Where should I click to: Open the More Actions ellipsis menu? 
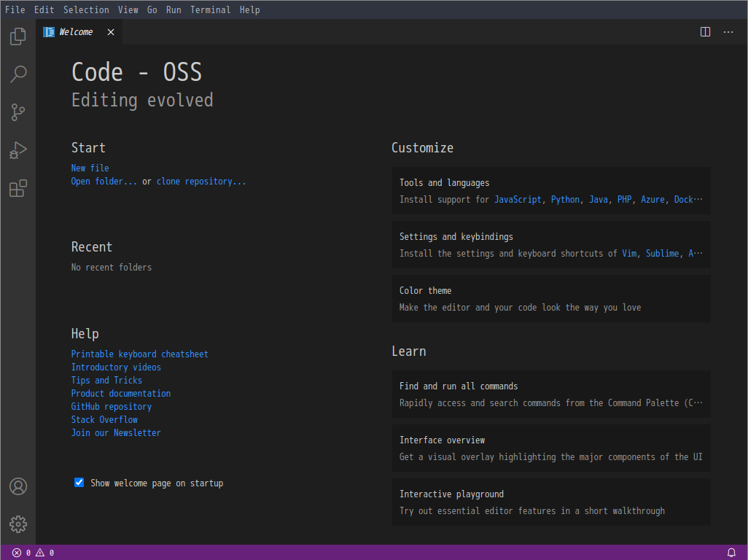coord(728,32)
